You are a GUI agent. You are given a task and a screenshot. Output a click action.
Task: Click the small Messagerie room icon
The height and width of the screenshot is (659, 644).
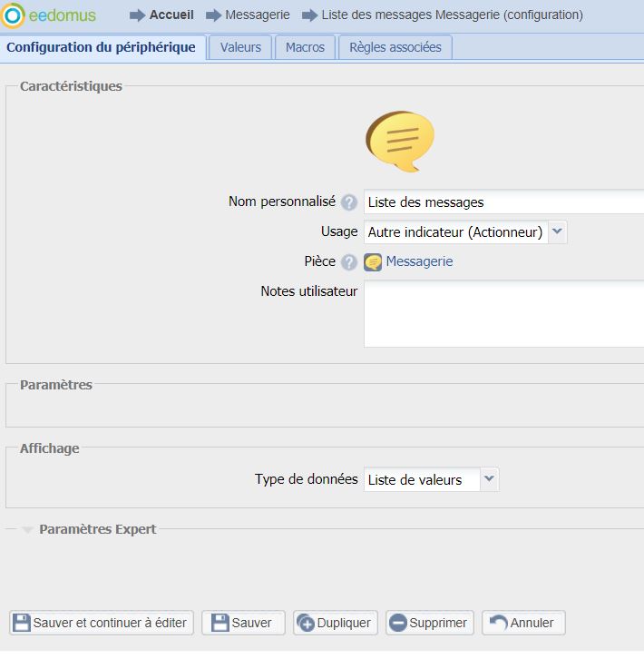[373, 262]
